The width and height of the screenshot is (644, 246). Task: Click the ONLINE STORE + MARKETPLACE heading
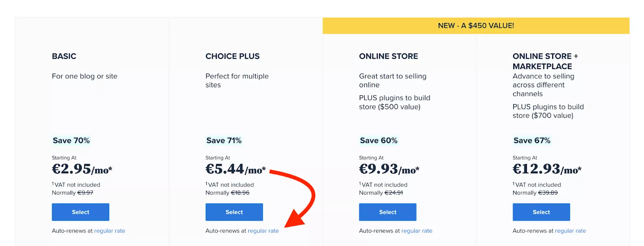click(545, 61)
